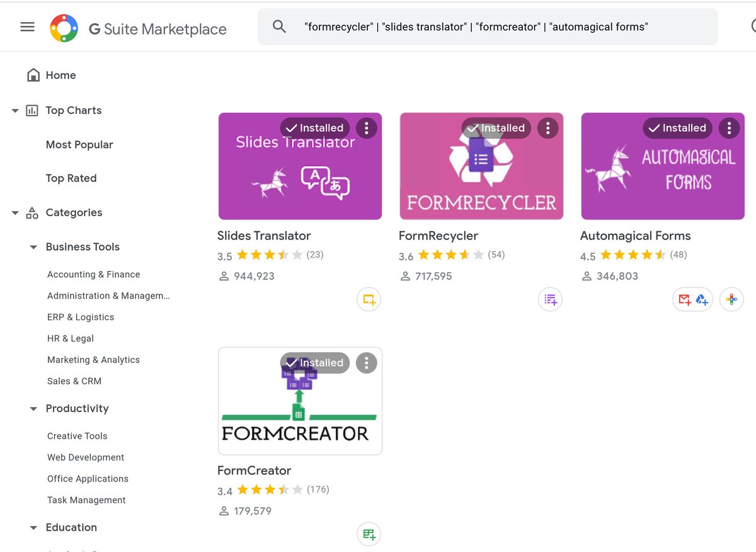This screenshot has width=756, height=552.
Task: Select Creative Tools category
Action: [77, 436]
